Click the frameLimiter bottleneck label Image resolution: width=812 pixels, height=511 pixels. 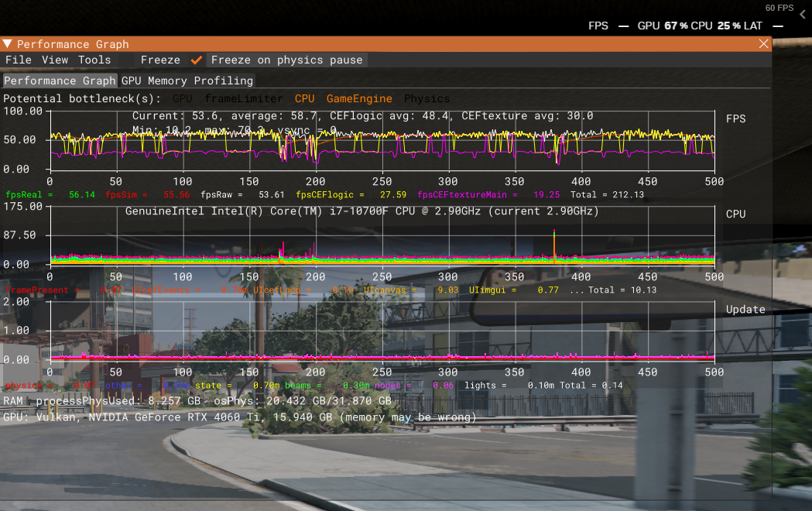click(x=243, y=98)
